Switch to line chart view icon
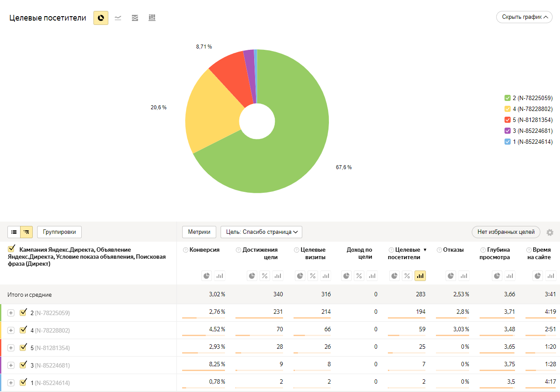Screen dimensions: 560x392 (x=118, y=18)
